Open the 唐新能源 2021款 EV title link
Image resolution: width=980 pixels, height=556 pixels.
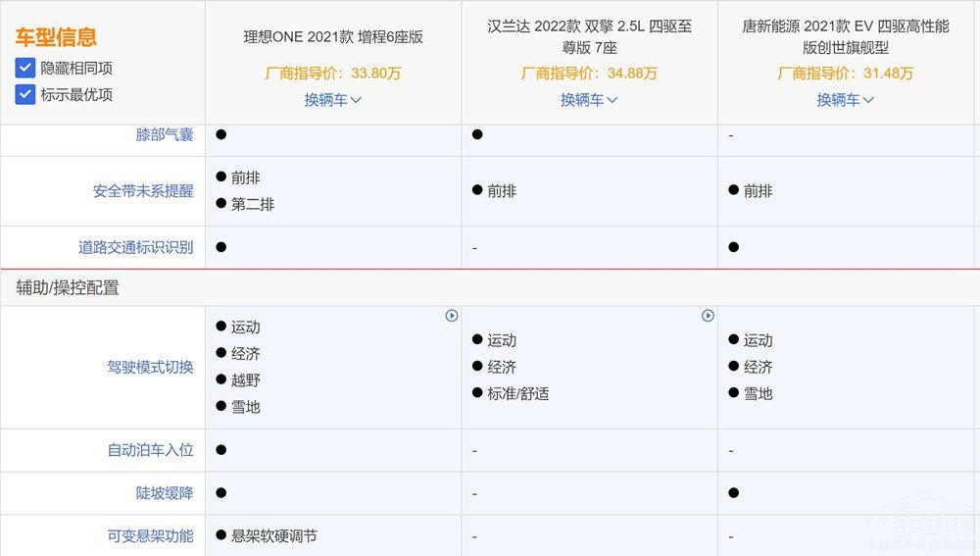coord(846,36)
